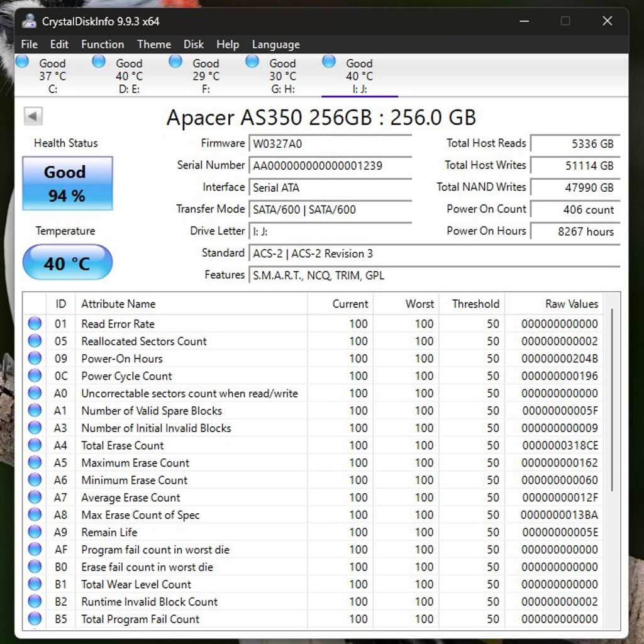Screen dimensions: 644x644
Task: Close the CrystalDiskInfo window
Action: coord(608,21)
